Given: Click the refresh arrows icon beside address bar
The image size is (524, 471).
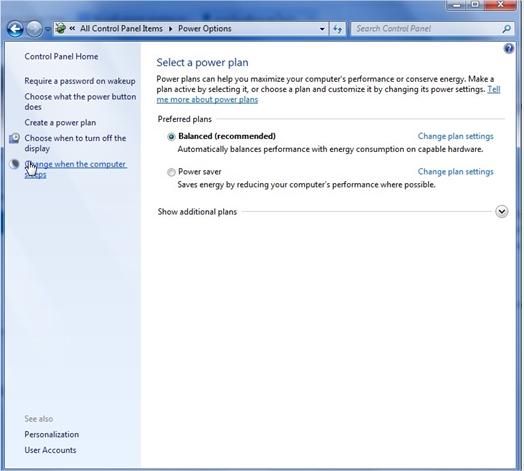Looking at the screenshot, I should coord(337,29).
